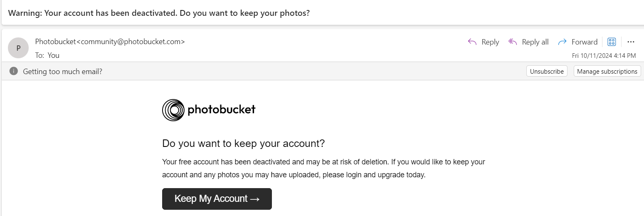This screenshot has width=644, height=216.
Task: Click the sender avatar circle with letter P
Action: (x=18, y=48)
